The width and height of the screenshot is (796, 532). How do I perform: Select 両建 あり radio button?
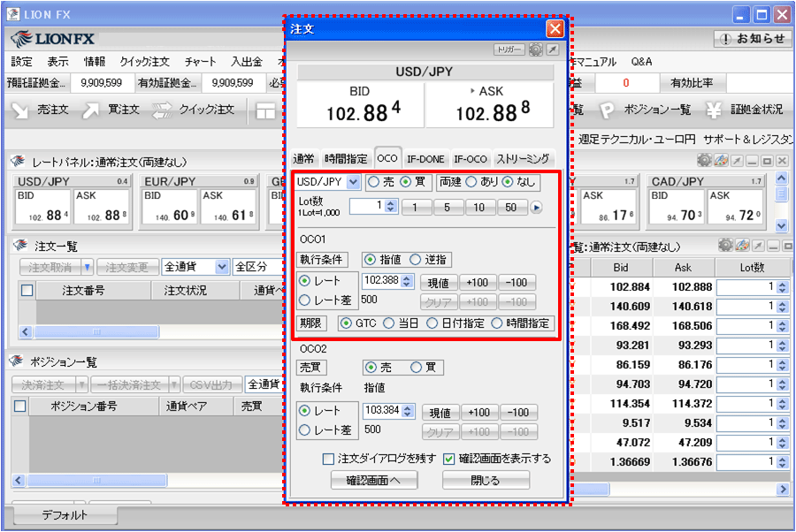coord(471,182)
